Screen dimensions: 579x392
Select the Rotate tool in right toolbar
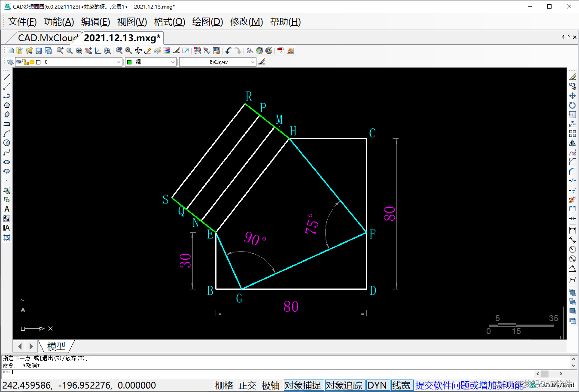tap(573, 105)
